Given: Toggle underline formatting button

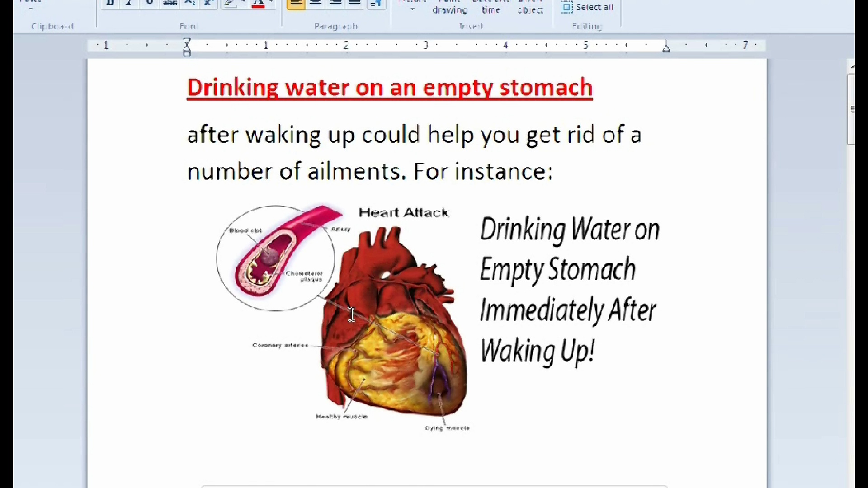Looking at the screenshot, I should click(x=150, y=3).
